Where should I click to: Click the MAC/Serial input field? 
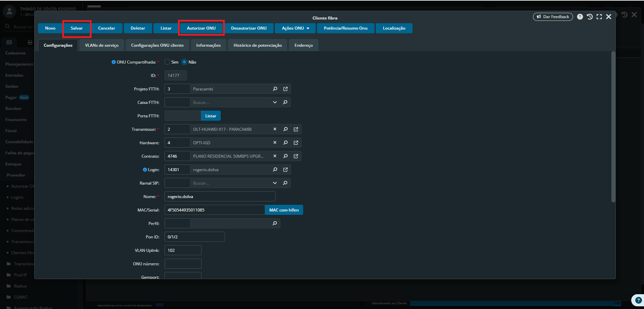[214, 210]
